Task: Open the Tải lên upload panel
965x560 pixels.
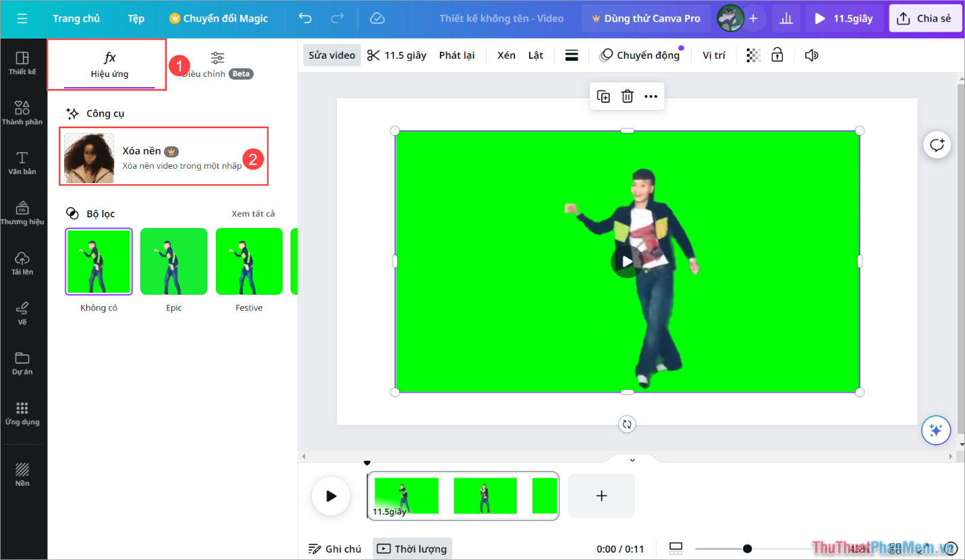Action: [x=22, y=262]
